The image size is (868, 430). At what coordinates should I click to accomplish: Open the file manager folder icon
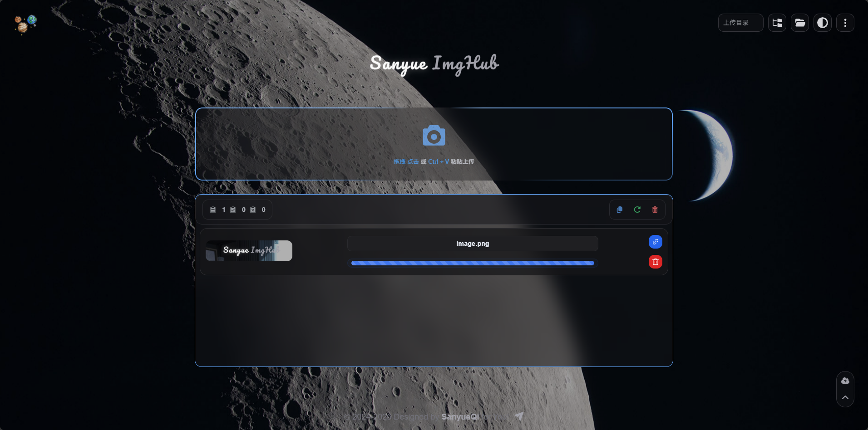[x=800, y=23]
